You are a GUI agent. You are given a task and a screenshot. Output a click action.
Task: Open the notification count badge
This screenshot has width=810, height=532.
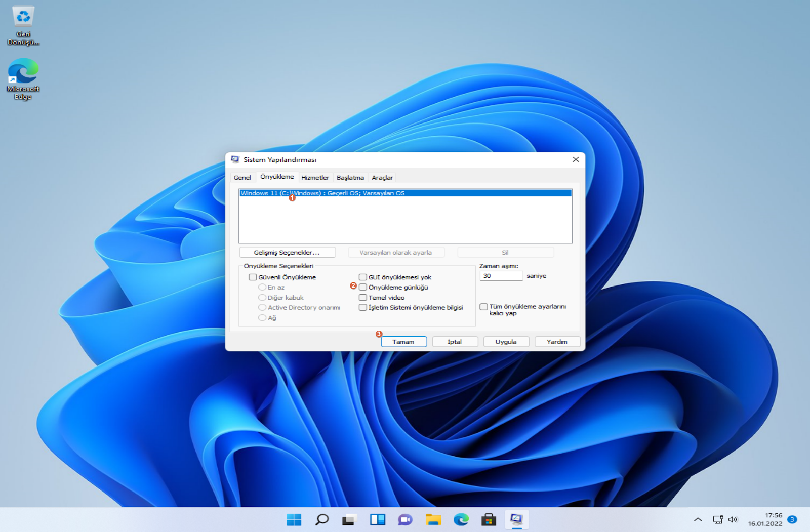tap(792, 519)
